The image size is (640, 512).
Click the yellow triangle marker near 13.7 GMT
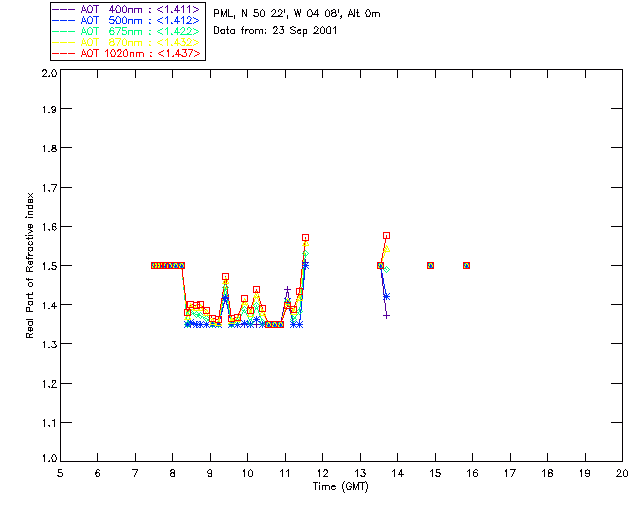[387, 249]
